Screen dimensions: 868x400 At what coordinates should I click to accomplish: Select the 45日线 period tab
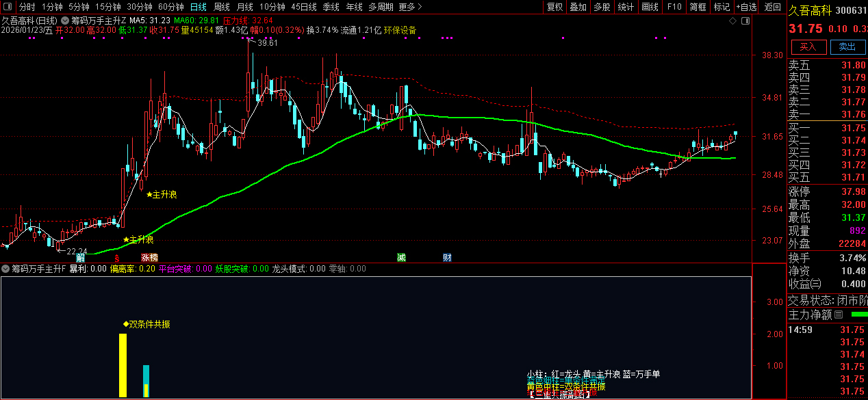point(304,7)
